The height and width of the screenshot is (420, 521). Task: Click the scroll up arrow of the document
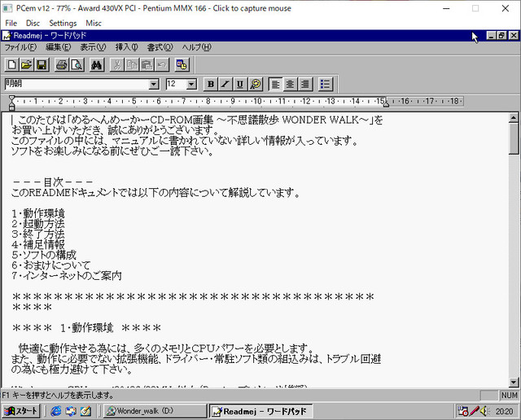coord(514,117)
